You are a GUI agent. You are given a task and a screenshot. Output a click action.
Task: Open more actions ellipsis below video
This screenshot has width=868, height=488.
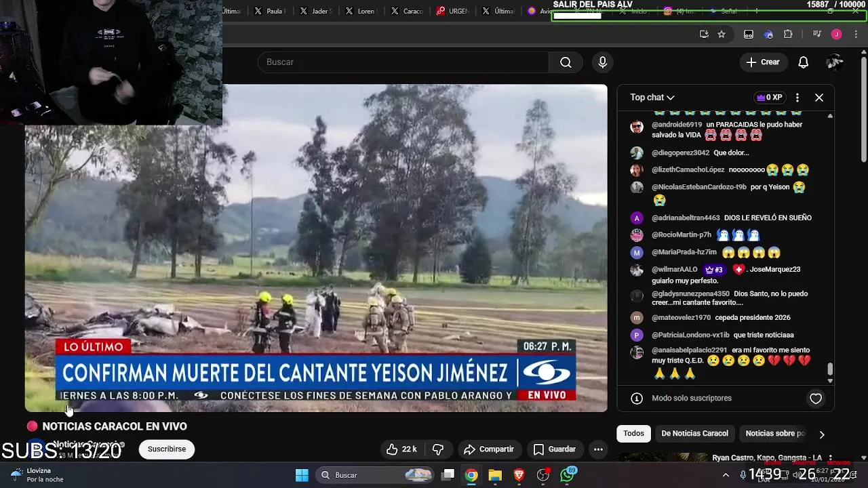coord(598,449)
